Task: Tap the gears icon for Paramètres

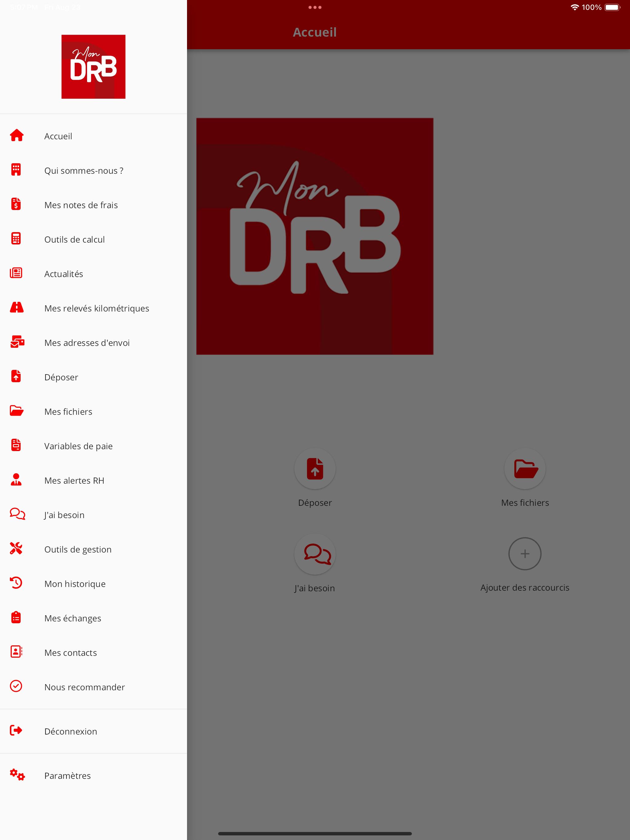Action: (17, 775)
